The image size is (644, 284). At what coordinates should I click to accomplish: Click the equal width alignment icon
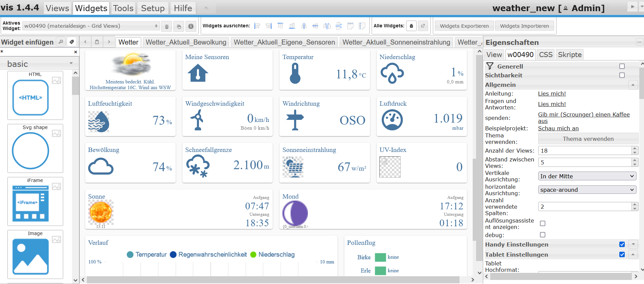tap(350, 26)
